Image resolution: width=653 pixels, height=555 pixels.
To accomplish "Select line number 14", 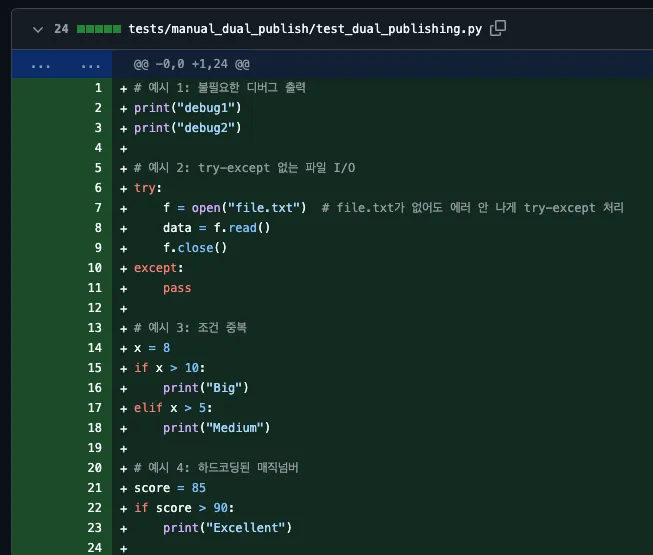I will (95, 348).
